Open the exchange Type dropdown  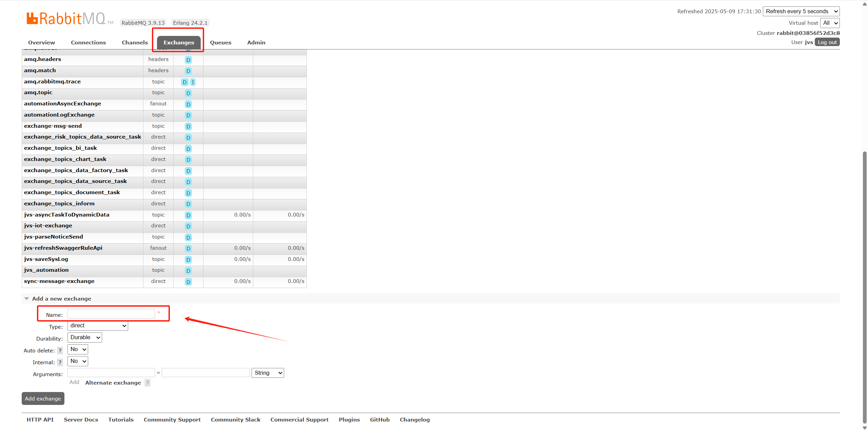click(x=98, y=326)
